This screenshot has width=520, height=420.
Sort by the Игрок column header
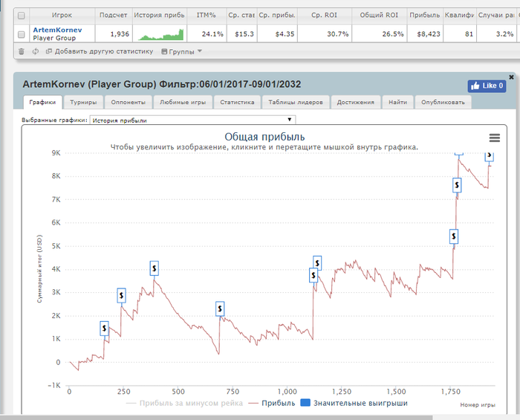click(x=62, y=16)
